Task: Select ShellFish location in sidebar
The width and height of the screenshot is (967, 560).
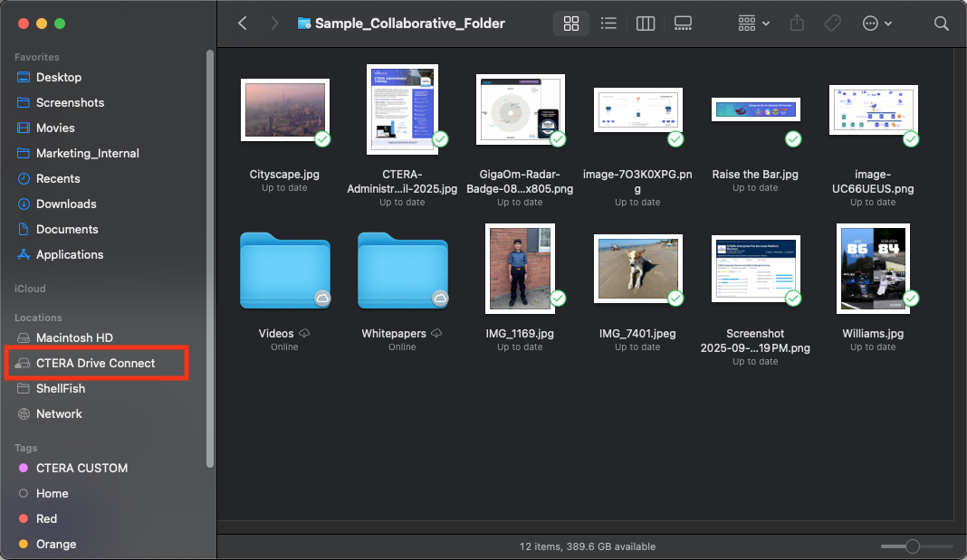Action: coord(61,388)
